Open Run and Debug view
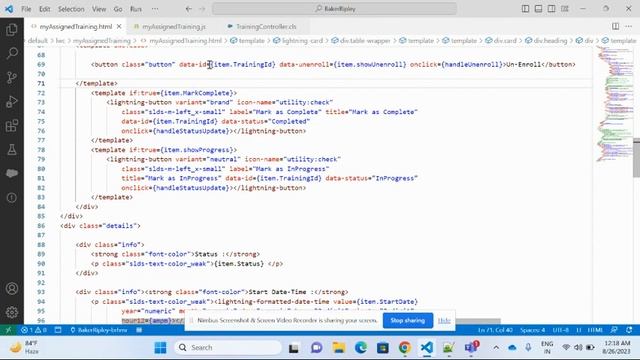Screen dimensions: 640x360 click(x=12, y=101)
